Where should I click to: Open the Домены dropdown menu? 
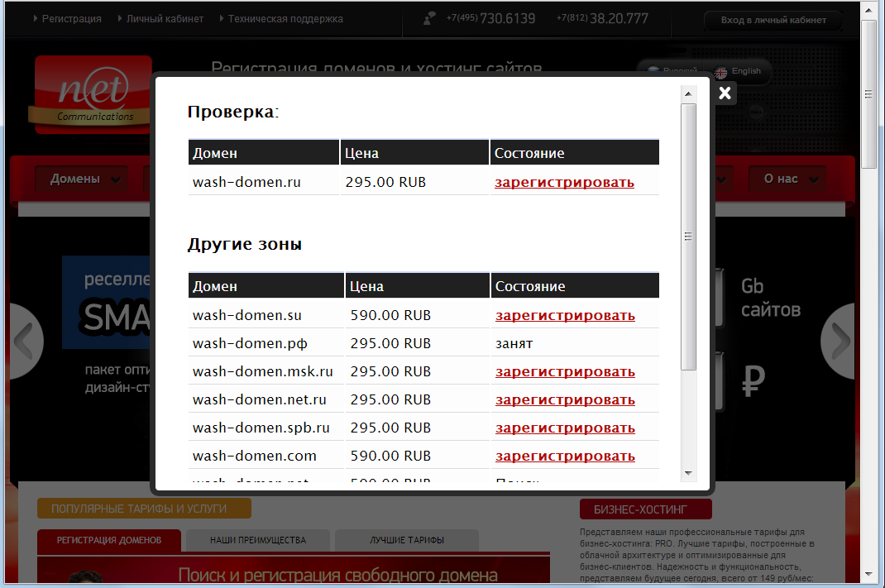pyautogui.click(x=80, y=178)
